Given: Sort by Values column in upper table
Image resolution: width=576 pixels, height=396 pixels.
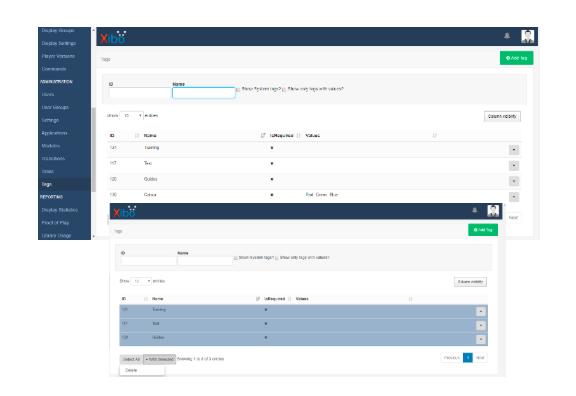Looking at the screenshot, I should coord(370,136).
